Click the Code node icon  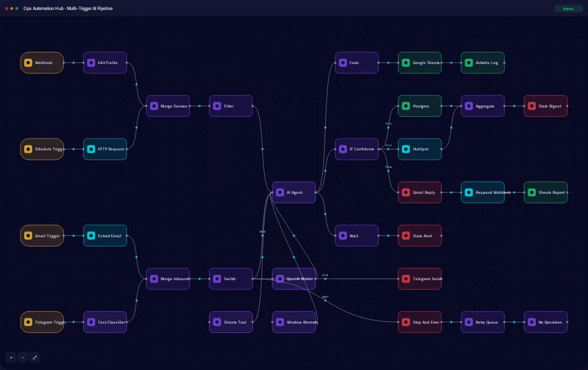[343, 63]
